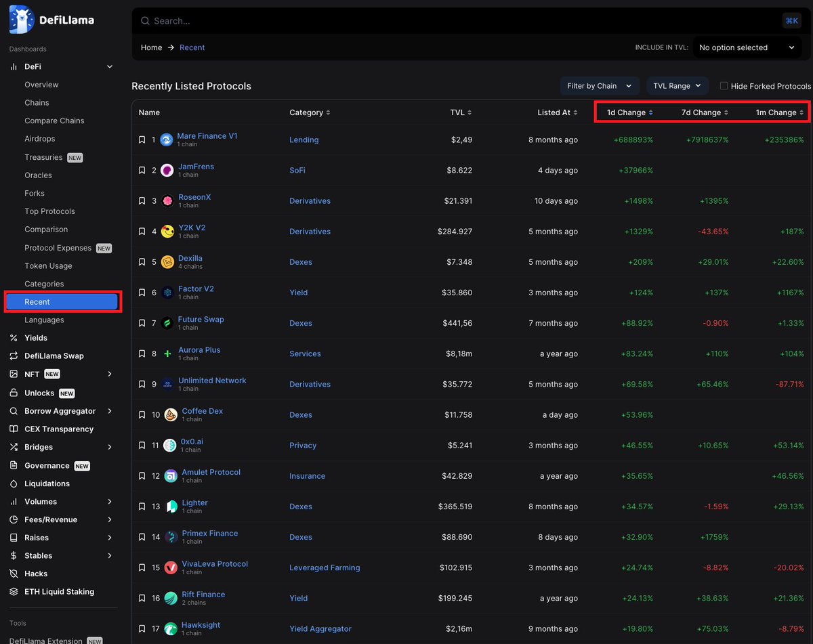Expand the Volumes sidebar section
The image size is (813, 644).
click(110, 502)
